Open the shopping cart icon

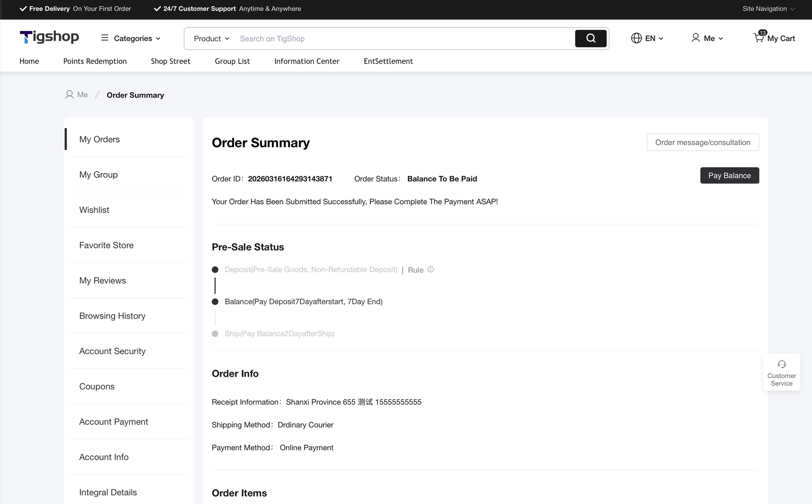[x=759, y=38]
